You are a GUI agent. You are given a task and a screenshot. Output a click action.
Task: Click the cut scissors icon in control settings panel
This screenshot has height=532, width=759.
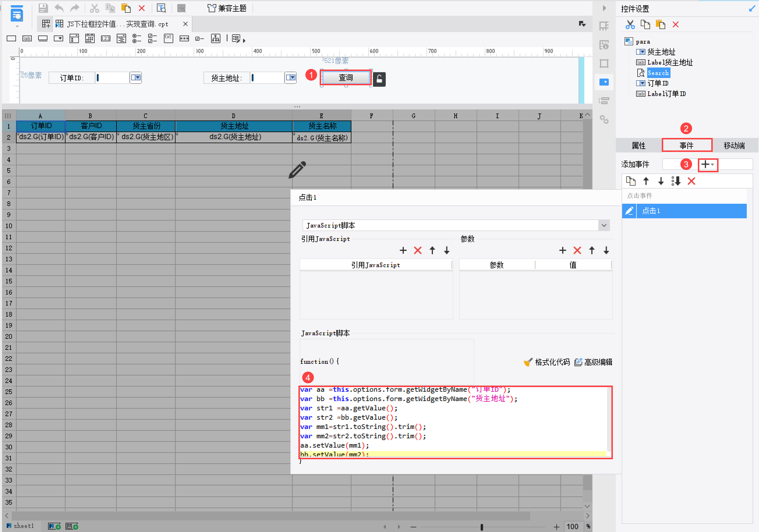tap(630, 24)
